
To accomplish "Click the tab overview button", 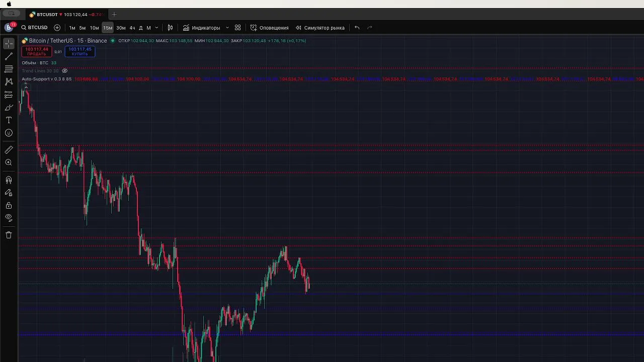I will point(11,14).
